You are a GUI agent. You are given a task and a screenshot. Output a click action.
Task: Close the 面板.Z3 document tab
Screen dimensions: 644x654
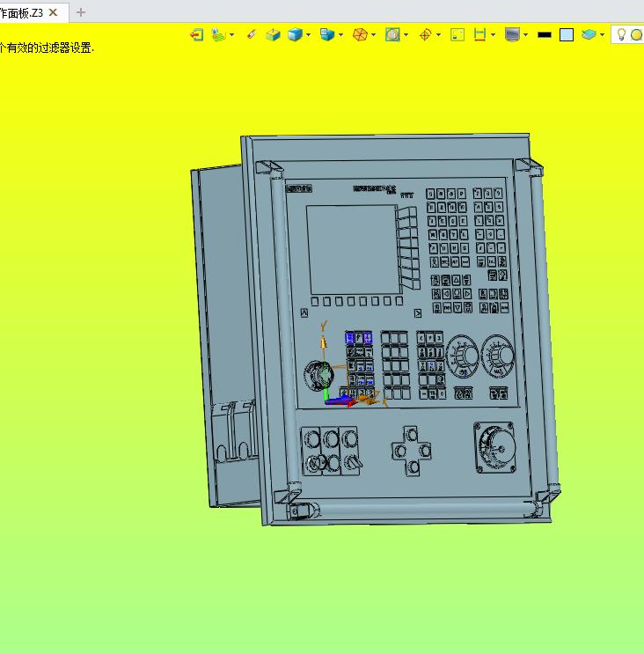point(54,12)
